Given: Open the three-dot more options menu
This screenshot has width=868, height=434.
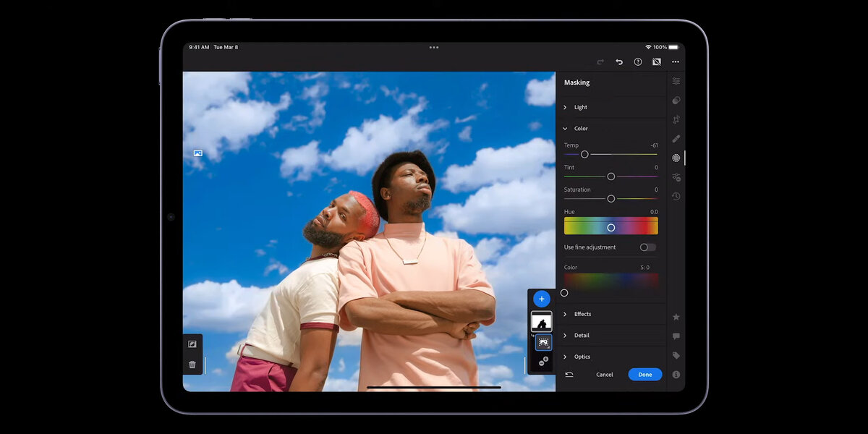Looking at the screenshot, I should [676, 62].
